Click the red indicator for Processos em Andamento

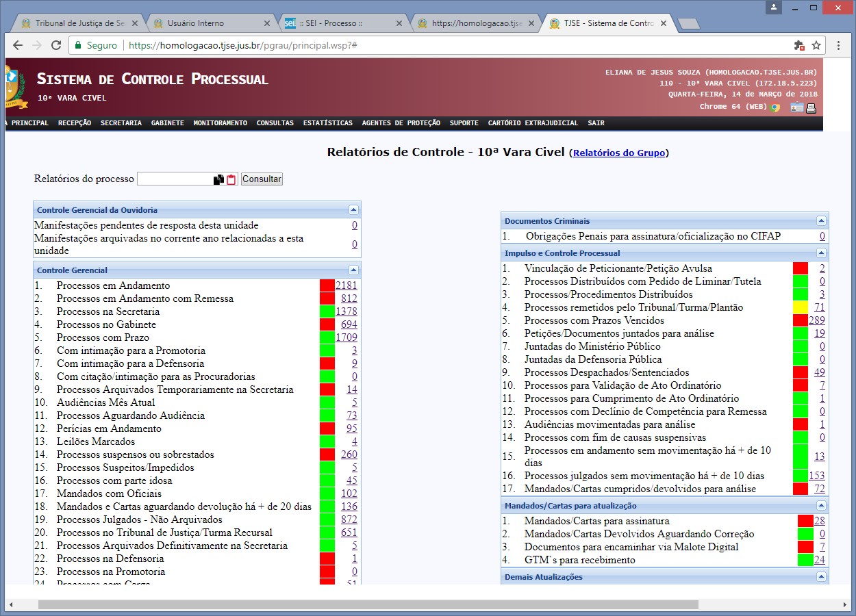click(x=327, y=286)
